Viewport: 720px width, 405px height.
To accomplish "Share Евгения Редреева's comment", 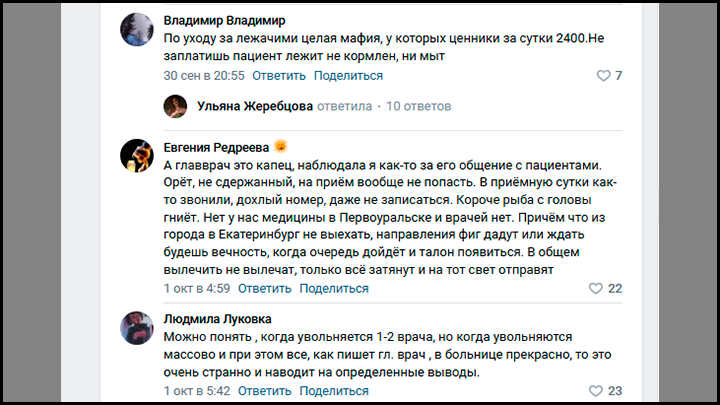I will point(335,288).
